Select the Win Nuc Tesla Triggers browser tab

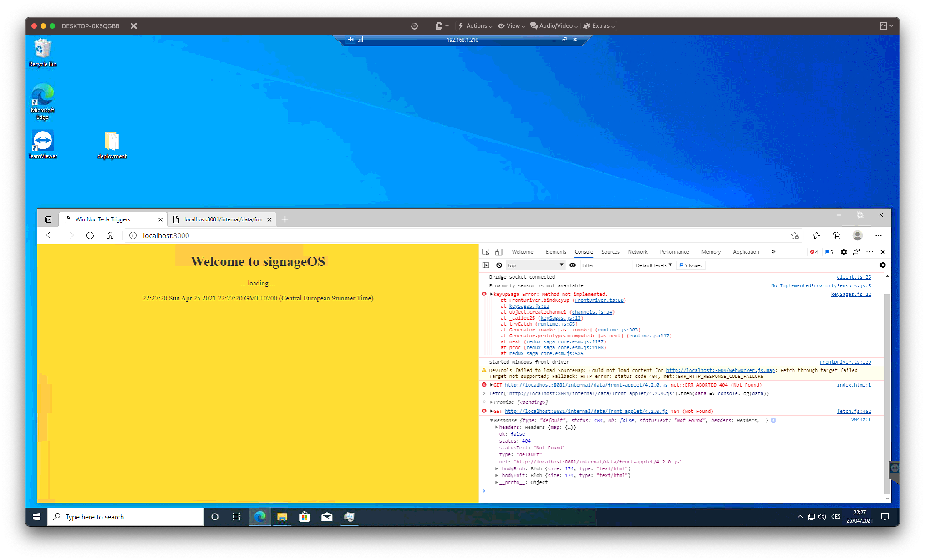pyautogui.click(x=102, y=219)
